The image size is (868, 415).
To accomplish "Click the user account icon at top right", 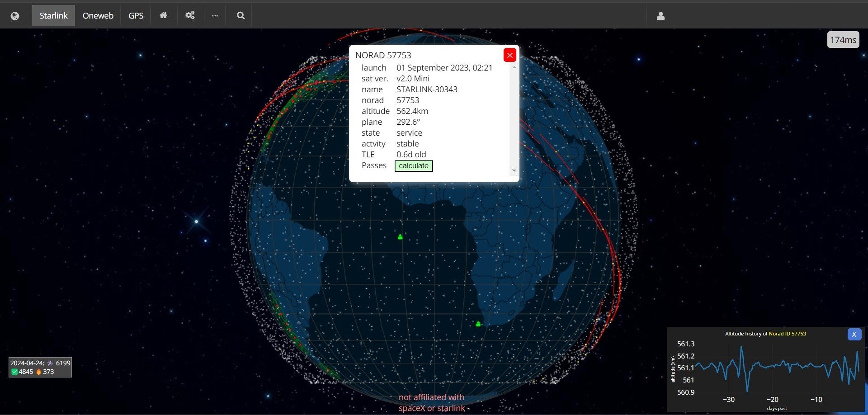I will click(660, 16).
